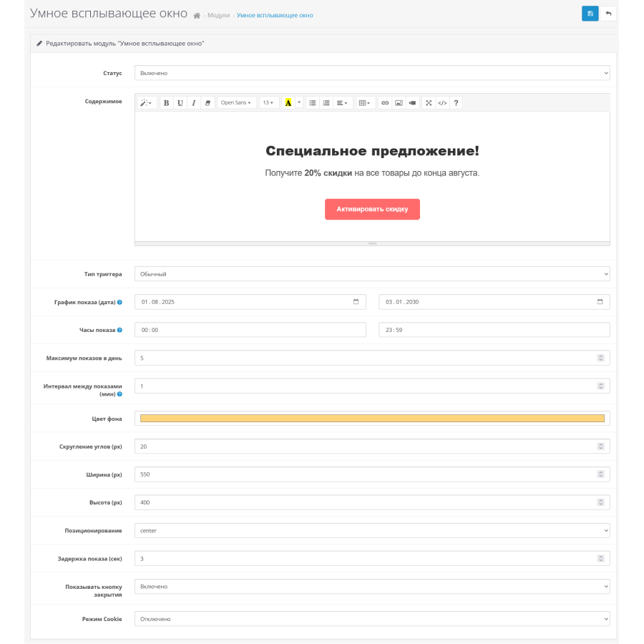
Task: Open the table insert dropdown
Action: (x=365, y=102)
